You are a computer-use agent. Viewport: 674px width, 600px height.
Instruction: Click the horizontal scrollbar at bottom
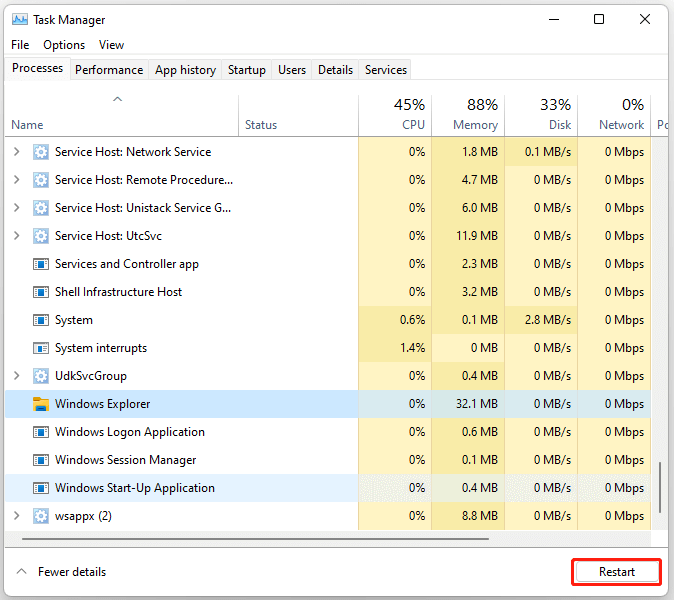pyautogui.click(x=250, y=538)
